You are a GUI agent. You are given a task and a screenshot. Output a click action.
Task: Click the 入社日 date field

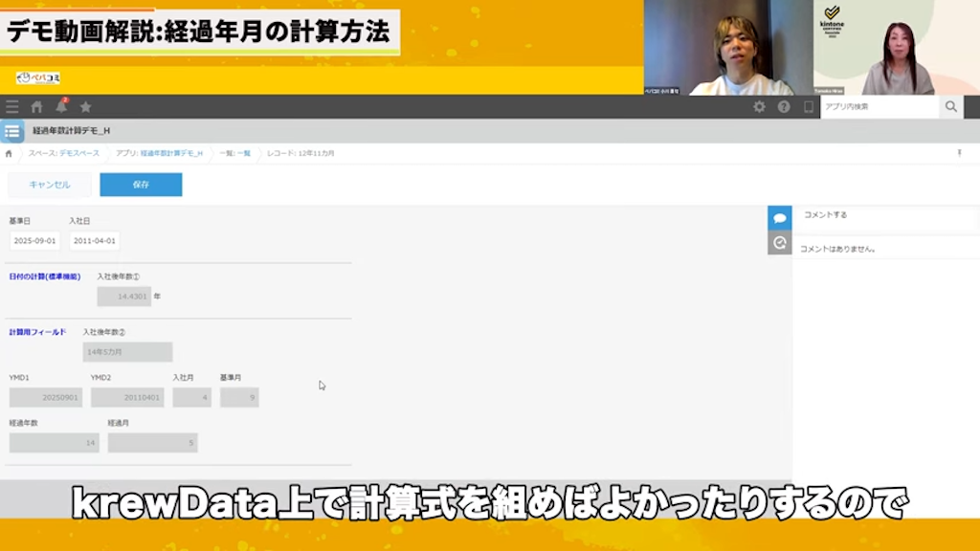point(94,241)
